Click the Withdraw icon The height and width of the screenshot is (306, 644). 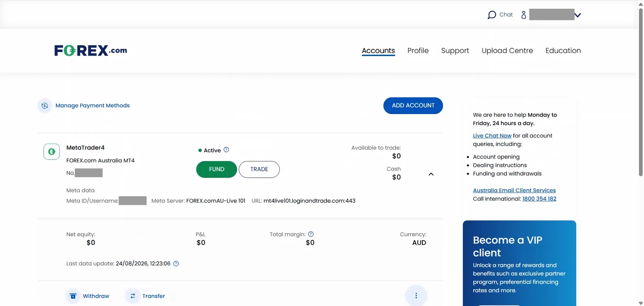pos(73,296)
